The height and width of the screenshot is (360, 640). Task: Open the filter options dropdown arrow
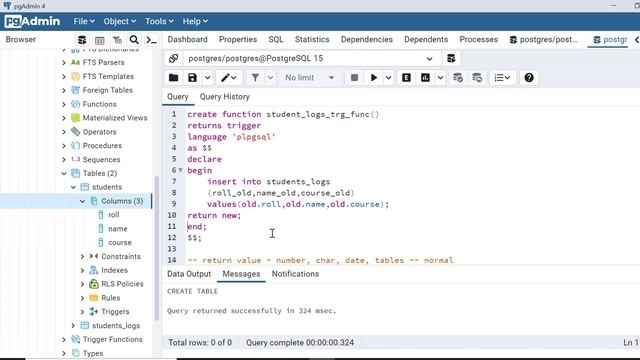pyautogui.click(x=270, y=78)
